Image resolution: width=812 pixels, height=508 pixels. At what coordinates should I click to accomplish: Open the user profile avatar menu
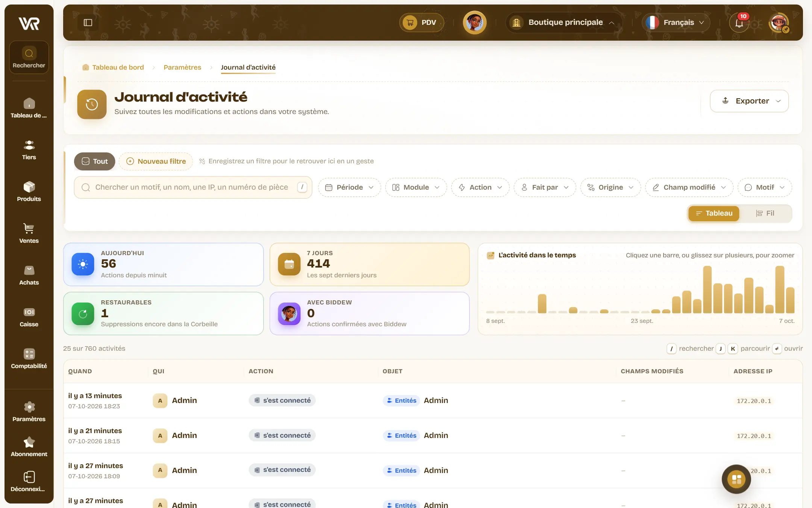click(779, 23)
